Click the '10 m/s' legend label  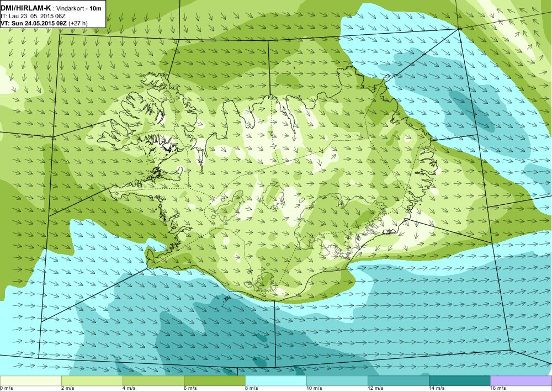pyautogui.click(x=314, y=389)
